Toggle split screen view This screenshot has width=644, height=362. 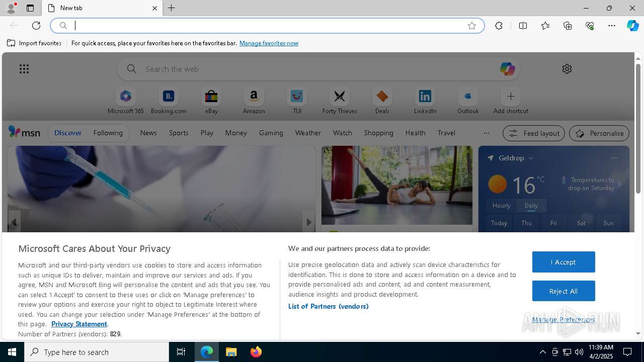523,26
